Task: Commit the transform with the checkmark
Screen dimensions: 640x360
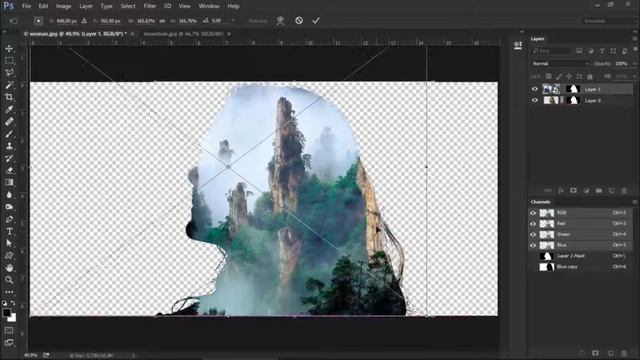Action: click(x=316, y=20)
